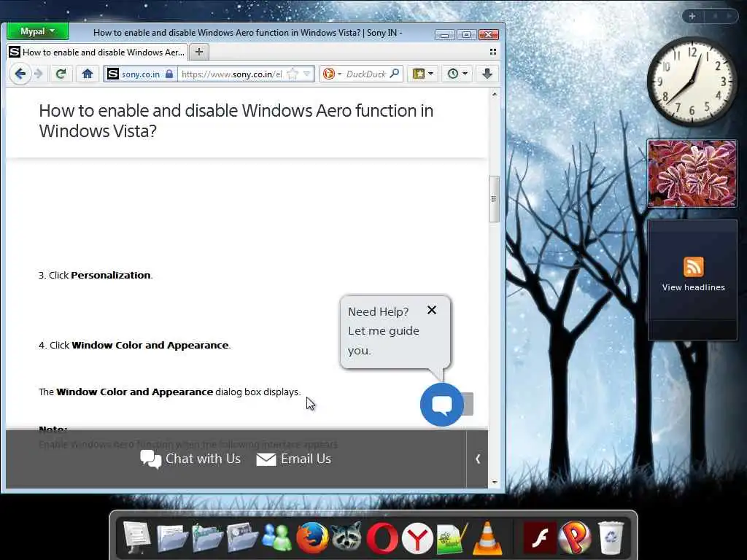
Task: Minimize the Mypal browser window
Action: [x=444, y=35]
